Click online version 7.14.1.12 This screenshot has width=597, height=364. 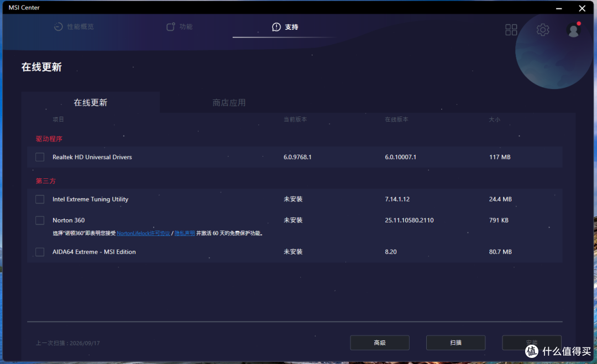click(397, 199)
